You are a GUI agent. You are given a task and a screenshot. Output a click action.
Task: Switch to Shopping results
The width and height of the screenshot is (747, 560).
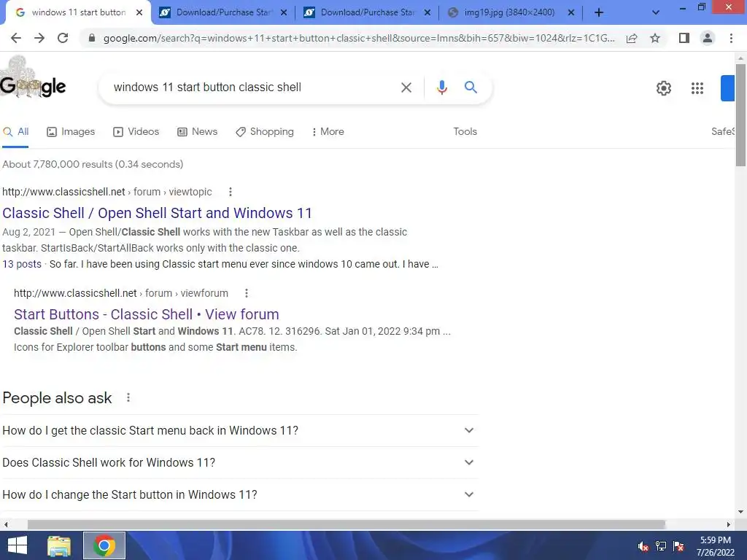[x=265, y=132]
